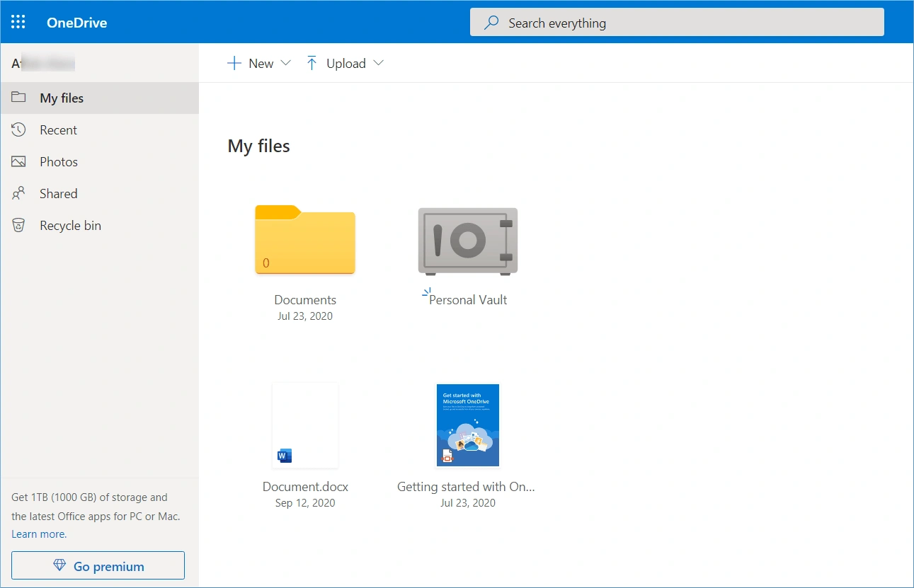This screenshot has width=914, height=588.
Task: Select the Recent clock icon in sidebar
Action: (18, 129)
